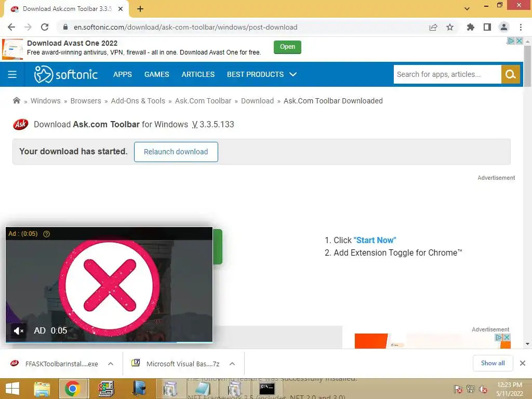Open the side panel icon in Chrome toolbar
532x399 pixels.
click(x=487, y=27)
